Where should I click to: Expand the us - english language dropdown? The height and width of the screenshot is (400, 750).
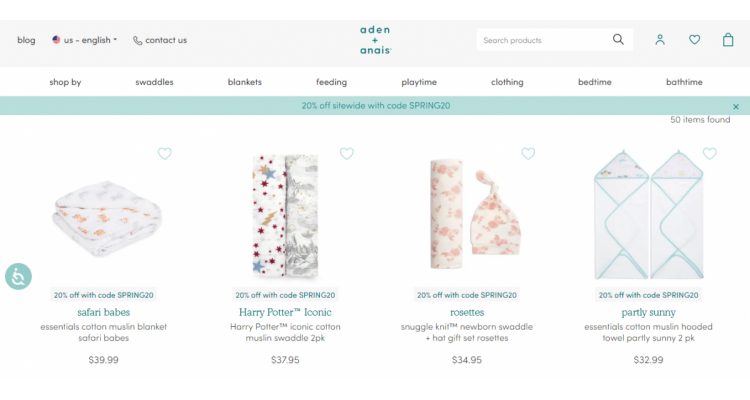(85, 40)
